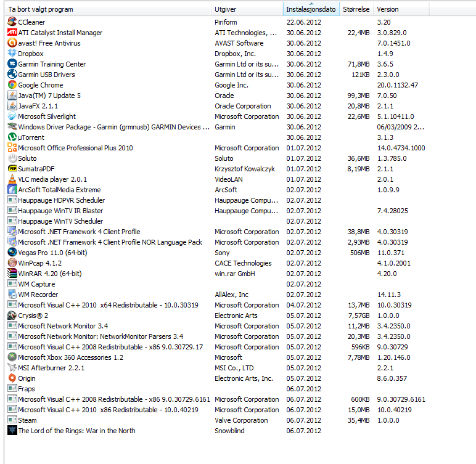476x464 pixels.
Task: Select the Hauppauge WinTV Scheduler entry
Action: [60, 221]
